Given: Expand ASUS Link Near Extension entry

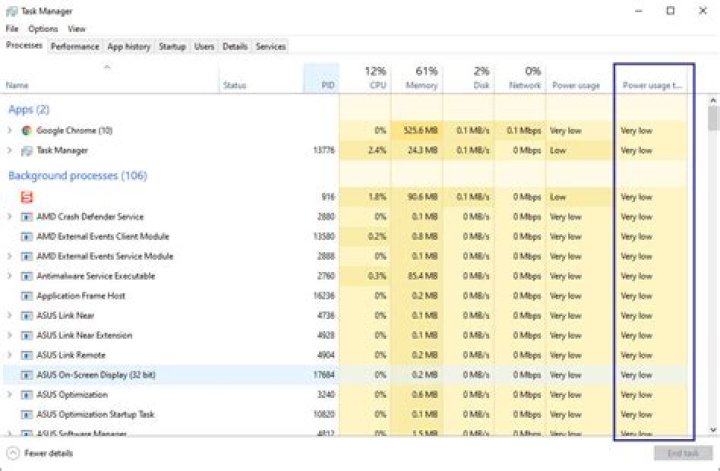Looking at the screenshot, I should click(9, 335).
